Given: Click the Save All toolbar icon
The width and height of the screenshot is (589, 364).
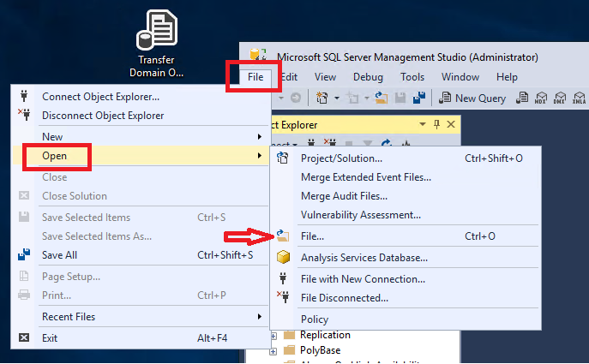Looking at the screenshot, I should [419, 98].
